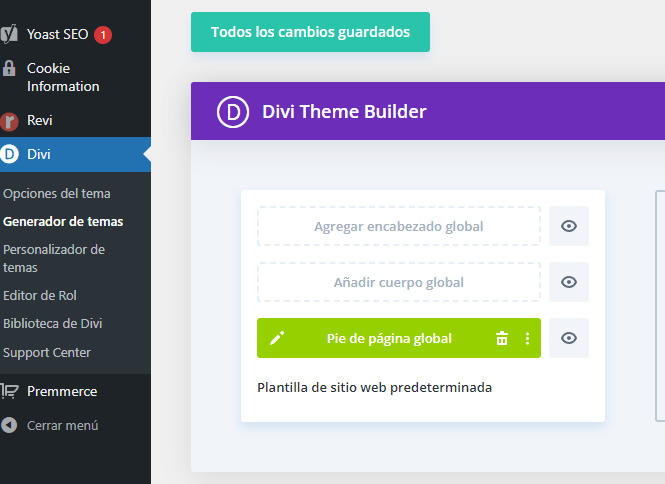Open the Yoast SEO notification badge

pyautogui.click(x=103, y=35)
